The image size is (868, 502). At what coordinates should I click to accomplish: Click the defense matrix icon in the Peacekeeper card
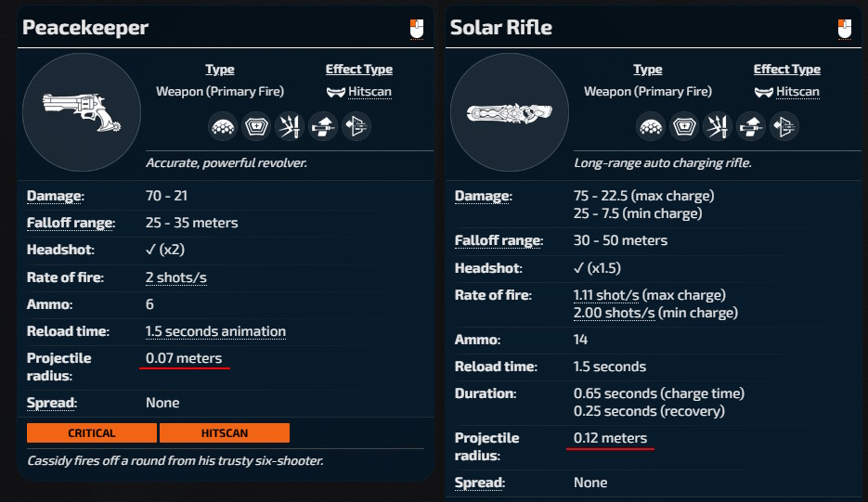coord(356,127)
